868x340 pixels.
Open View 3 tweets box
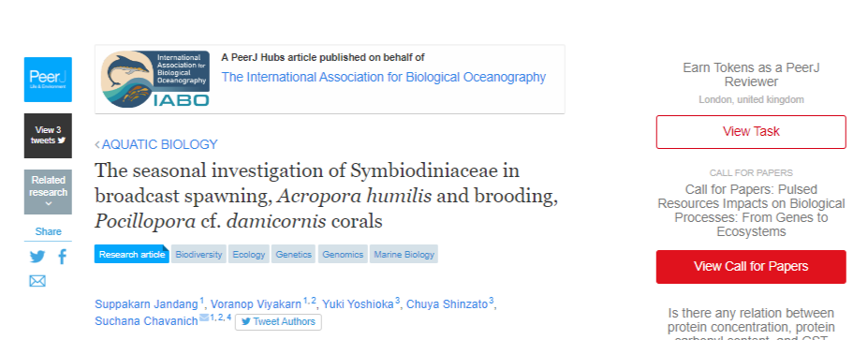48,136
